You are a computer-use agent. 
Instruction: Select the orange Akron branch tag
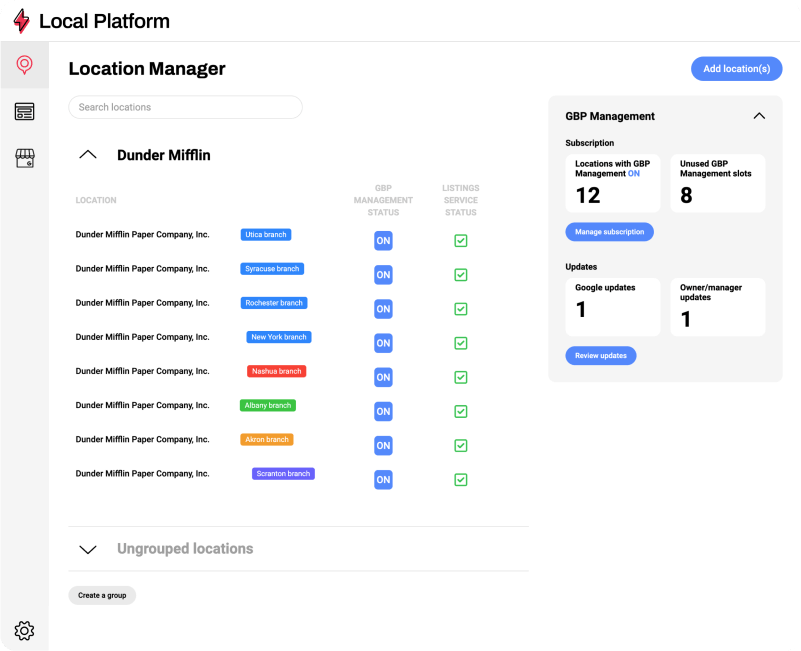pyautogui.click(x=267, y=439)
